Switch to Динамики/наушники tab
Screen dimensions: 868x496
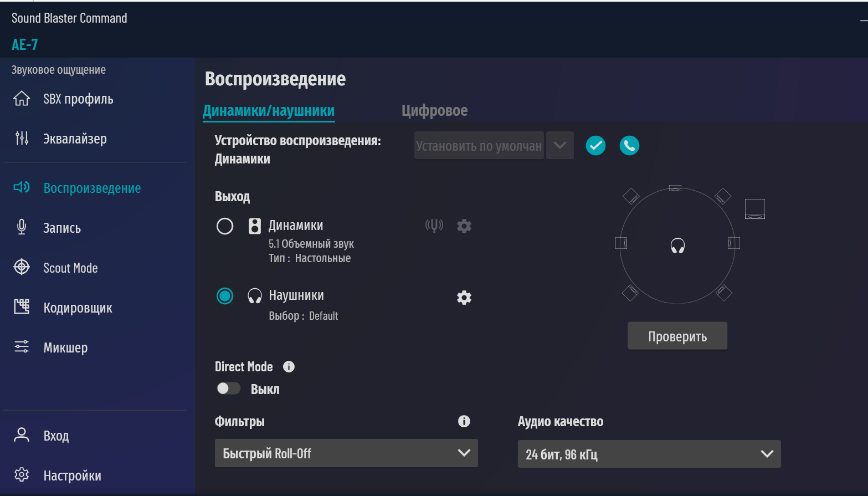269,111
